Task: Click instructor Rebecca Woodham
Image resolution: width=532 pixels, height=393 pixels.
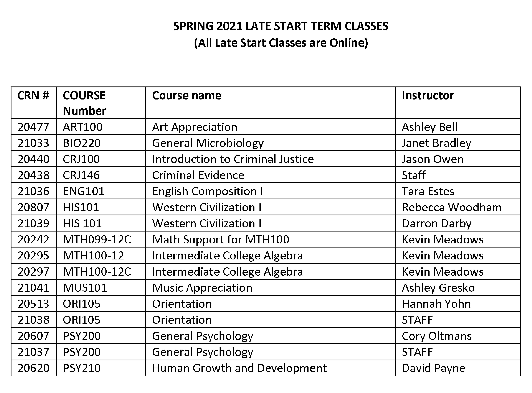Action: [x=452, y=207]
